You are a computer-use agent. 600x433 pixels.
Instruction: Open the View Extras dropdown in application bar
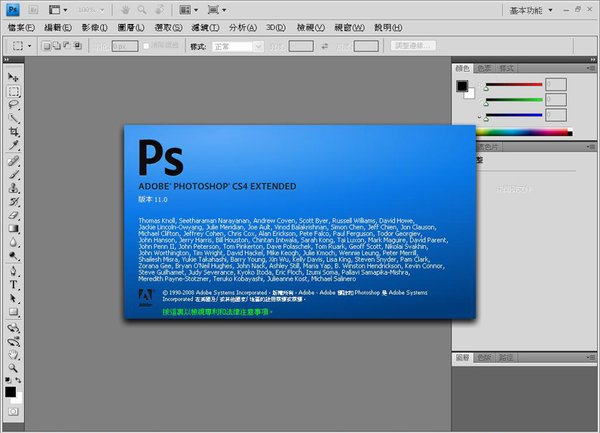[58, 10]
